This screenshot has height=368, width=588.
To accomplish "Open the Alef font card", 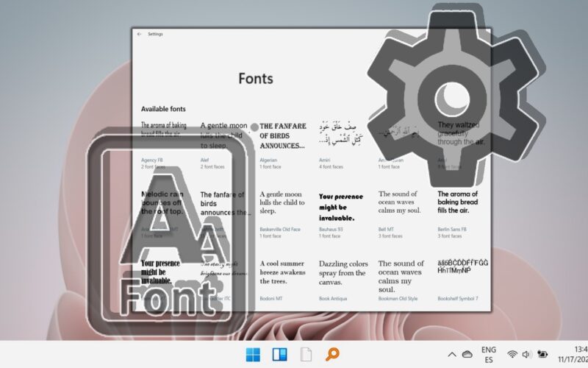I will click(224, 145).
